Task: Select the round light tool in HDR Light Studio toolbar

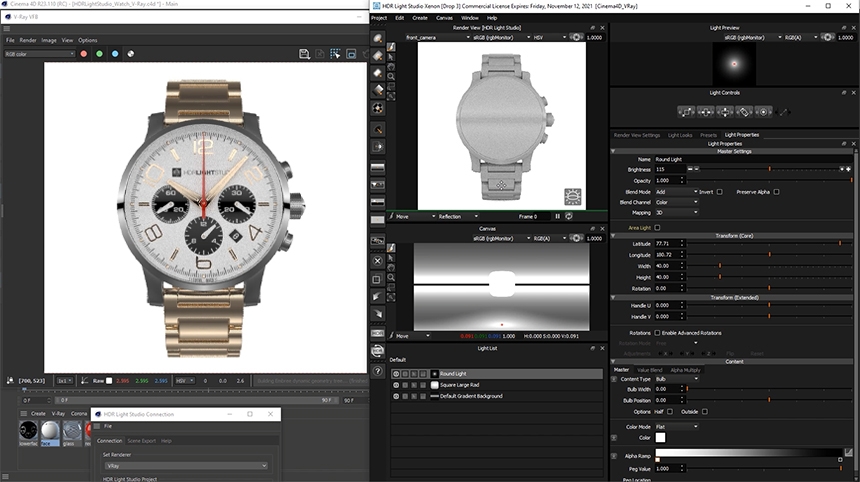Action: [378, 38]
